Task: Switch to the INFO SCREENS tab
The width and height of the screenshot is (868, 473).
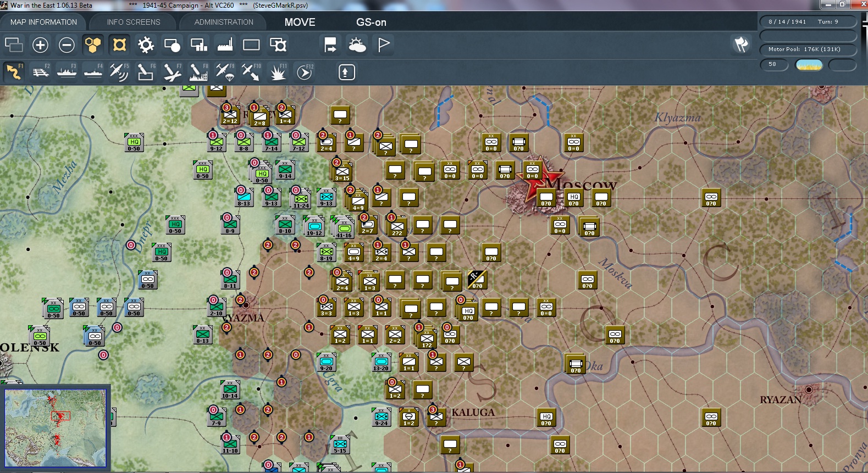Action: pos(134,22)
